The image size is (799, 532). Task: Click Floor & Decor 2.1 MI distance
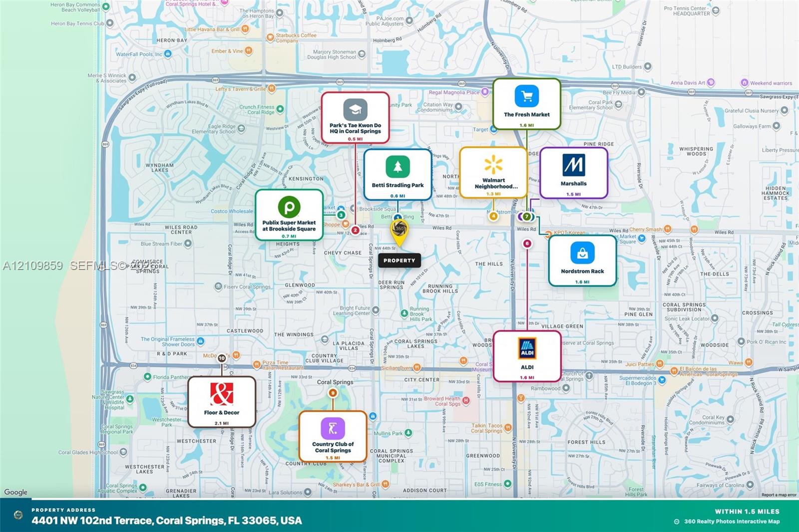click(x=222, y=423)
